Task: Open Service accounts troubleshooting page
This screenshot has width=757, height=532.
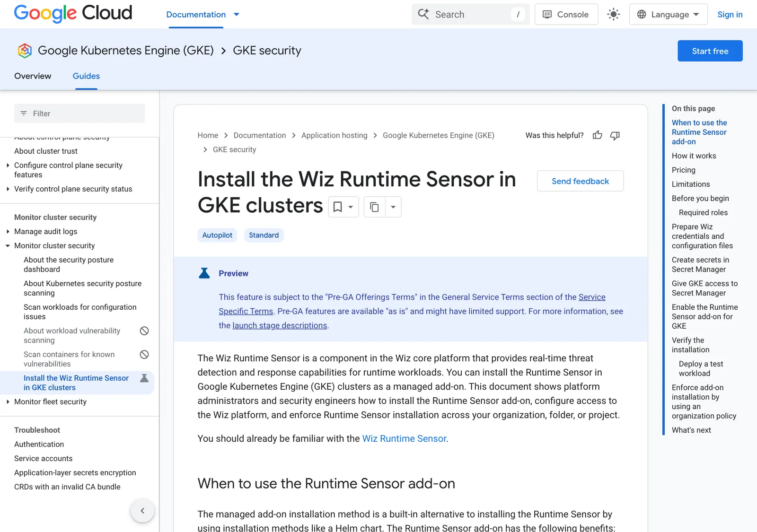Action: (x=44, y=458)
